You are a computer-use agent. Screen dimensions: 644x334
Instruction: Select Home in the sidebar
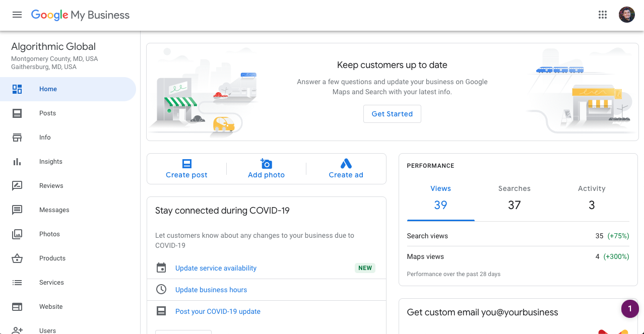coord(68,89)
